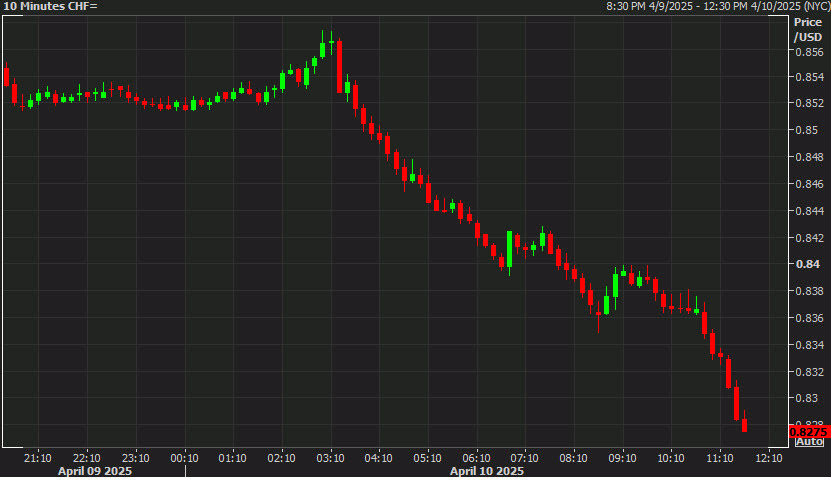This screenshot has height=477, width=831.
Task: Click the red 0.8275 current price tag
Action: click(809, 431)
